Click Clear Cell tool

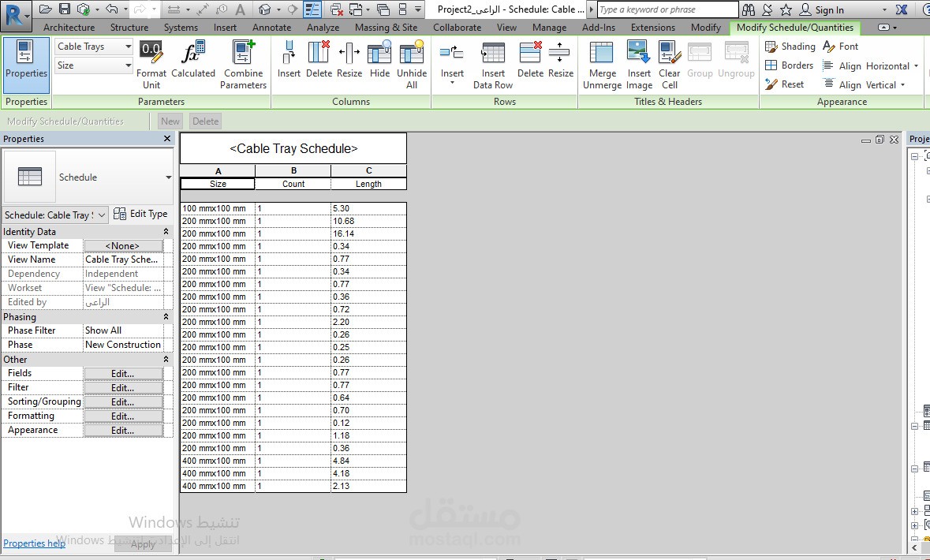669,65
